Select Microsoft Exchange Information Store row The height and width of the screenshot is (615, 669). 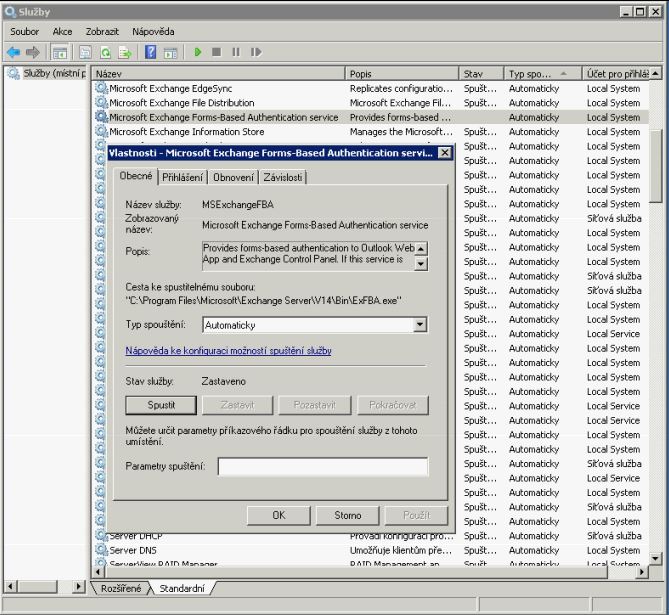coord(371,131)
